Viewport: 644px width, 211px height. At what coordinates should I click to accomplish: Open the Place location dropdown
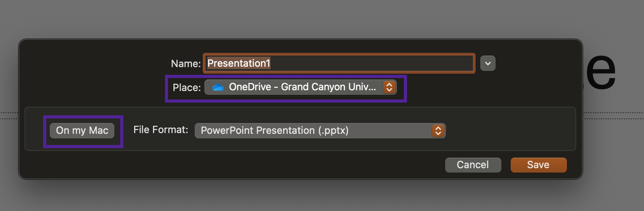click(x=301, y=87)
